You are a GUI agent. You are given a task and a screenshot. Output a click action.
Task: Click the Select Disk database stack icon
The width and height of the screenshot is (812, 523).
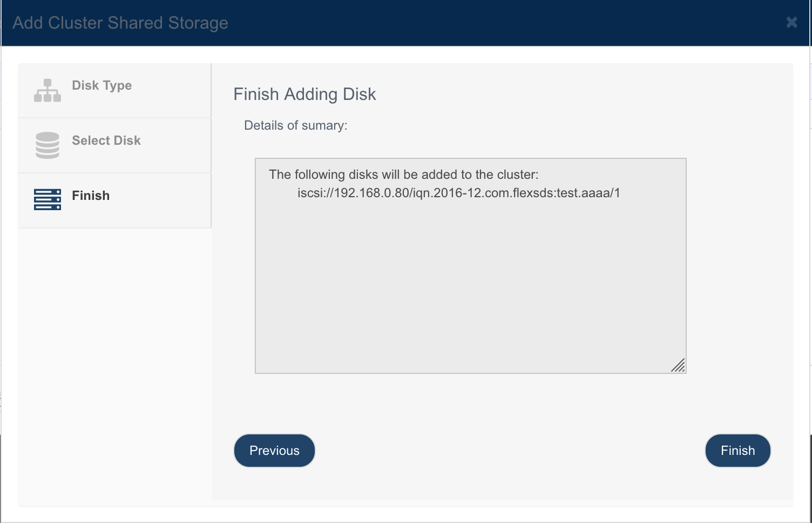pos(48,145)
